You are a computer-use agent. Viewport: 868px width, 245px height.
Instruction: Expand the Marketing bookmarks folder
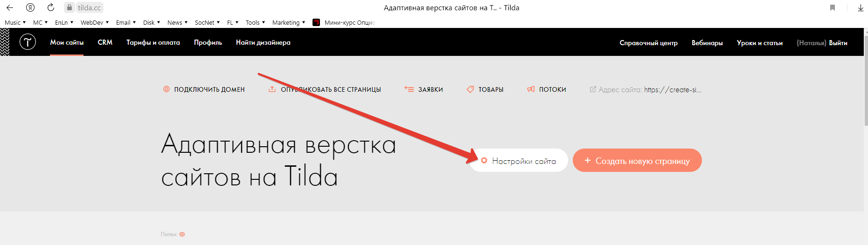point(288,22)
